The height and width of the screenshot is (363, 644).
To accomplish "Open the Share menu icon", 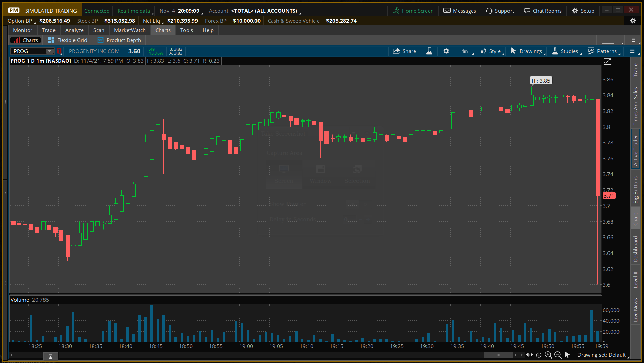I will click(x=396, y=51).
